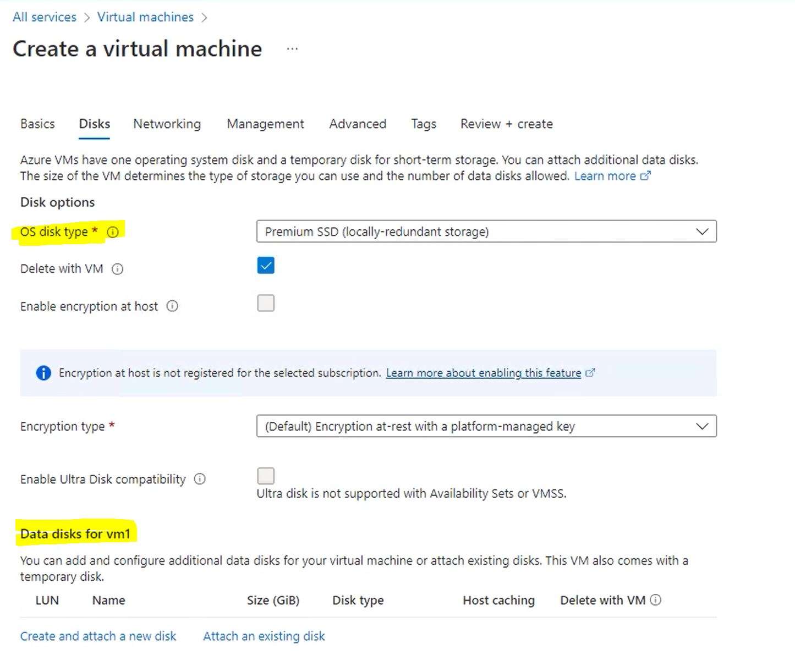Click the info icon in the encryption banner
This screenshot has height=672, width=795.
(43, 373)
